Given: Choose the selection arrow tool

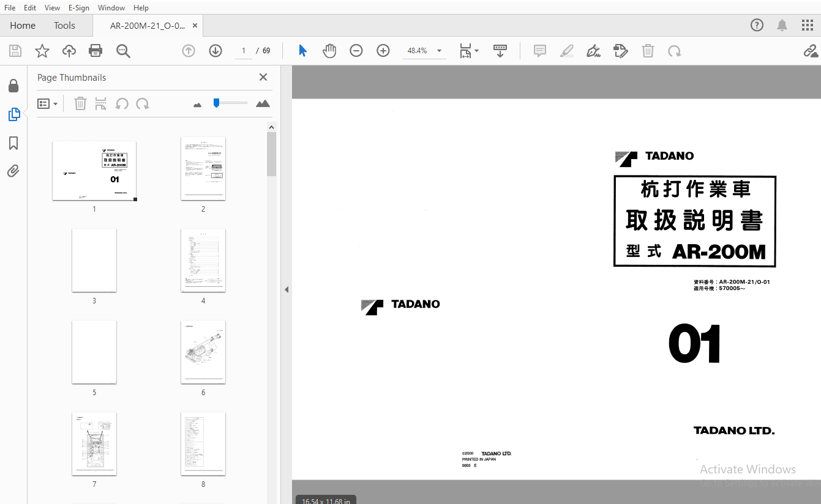Looking at the screenshot, I should pos(302,51).
